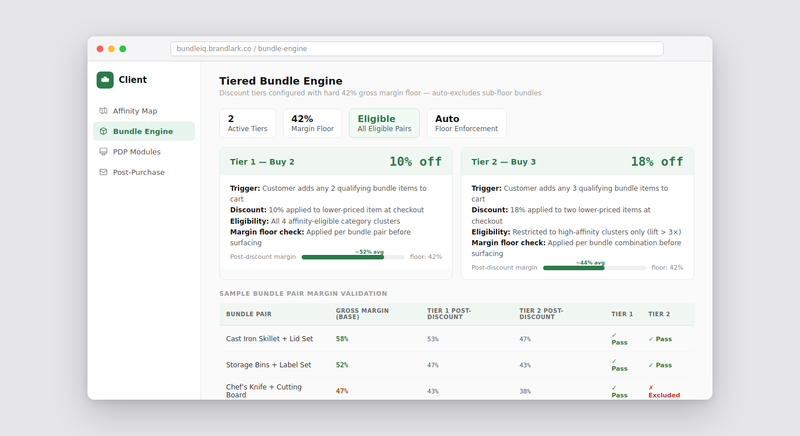Click the Storage Bins + Label Set row
800x436 pixels.
click(457, 365)
